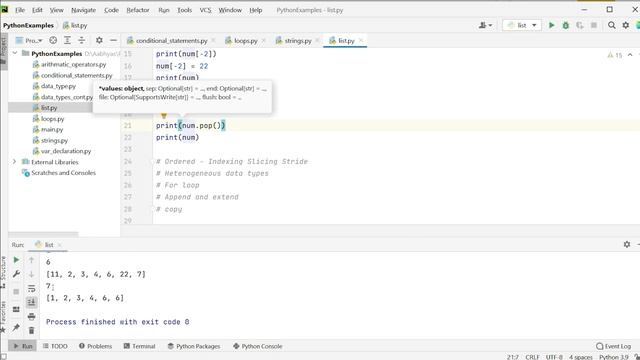Screen dimensions: 640x360
Task: Open Python Packages tool window
Action: (x=194, y=346)
